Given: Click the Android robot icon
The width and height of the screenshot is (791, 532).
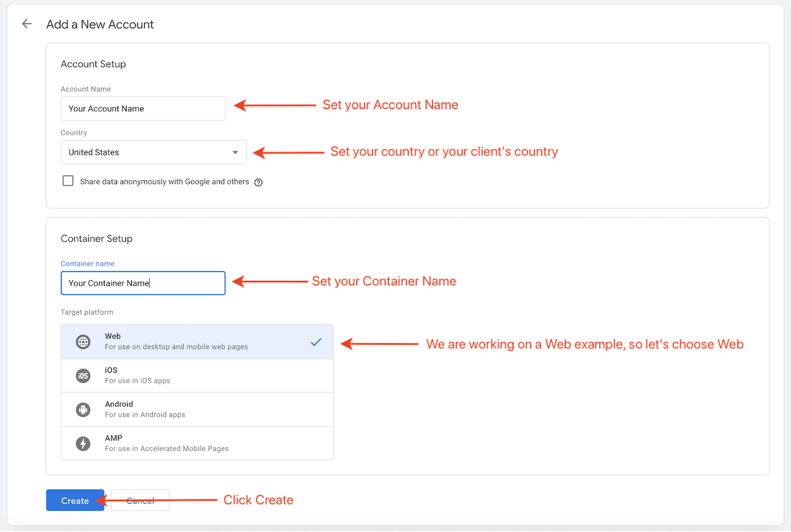Looking at the screenshot, I should point(83,409).
